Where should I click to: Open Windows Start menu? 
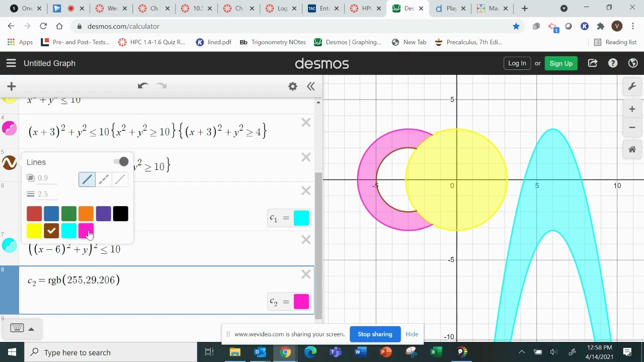[x=12, y=352]
